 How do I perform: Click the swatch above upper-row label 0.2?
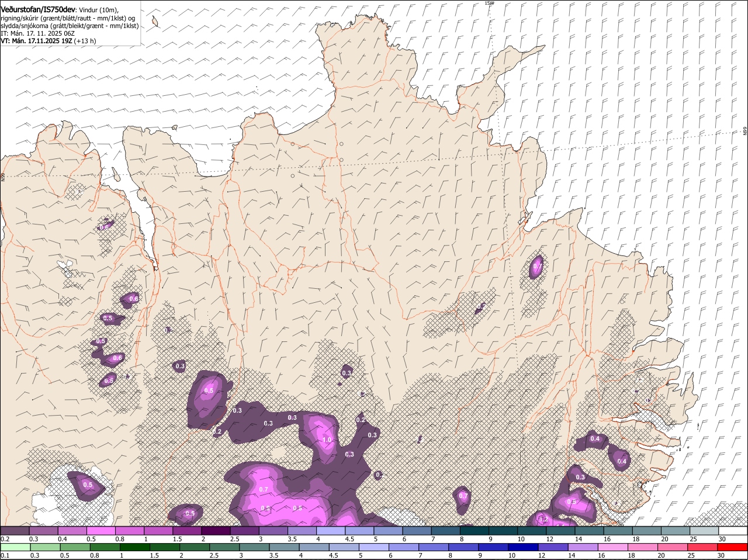click(15, 531)
